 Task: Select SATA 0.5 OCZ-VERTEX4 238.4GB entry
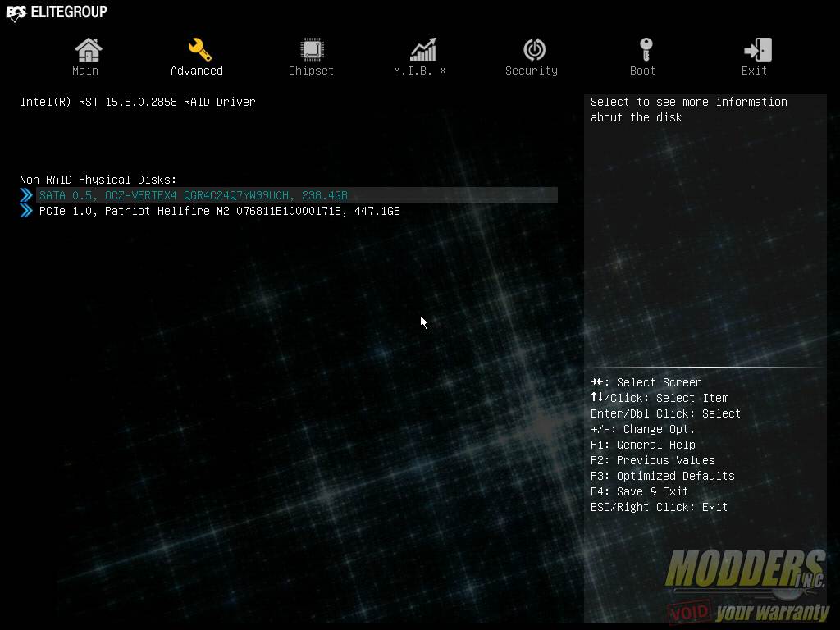(297, 195)
